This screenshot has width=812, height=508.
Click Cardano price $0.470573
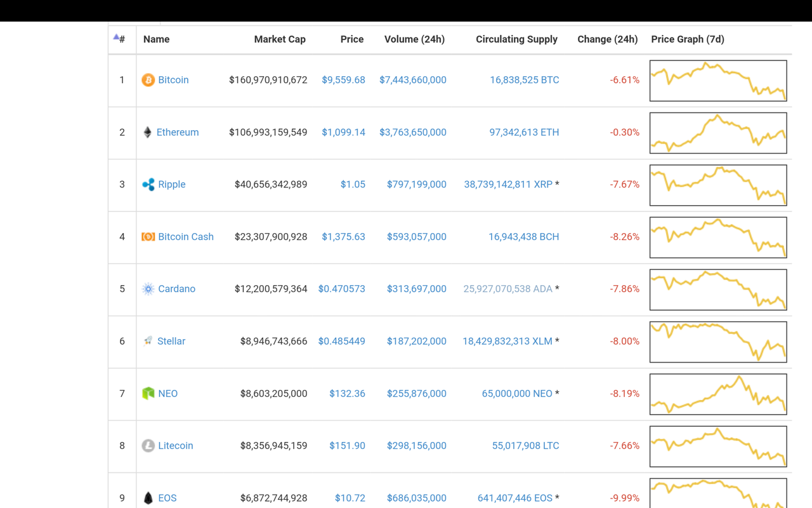[342, 289]
